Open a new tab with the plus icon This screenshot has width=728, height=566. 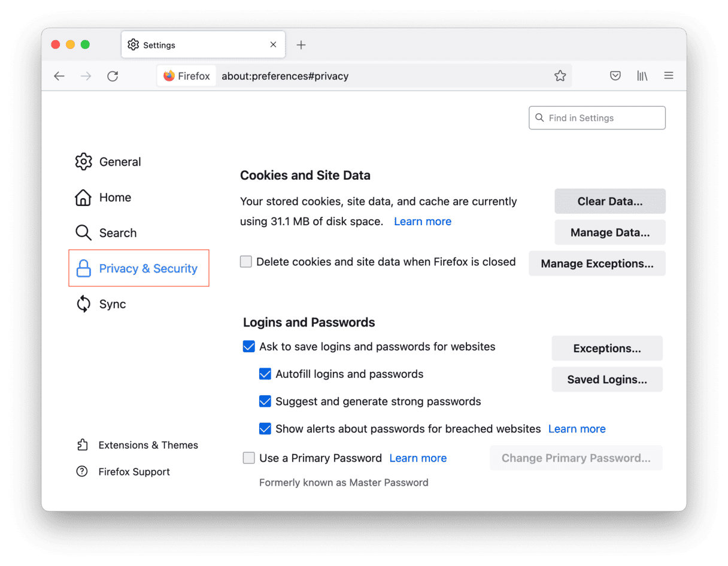[x=301, y=45]
